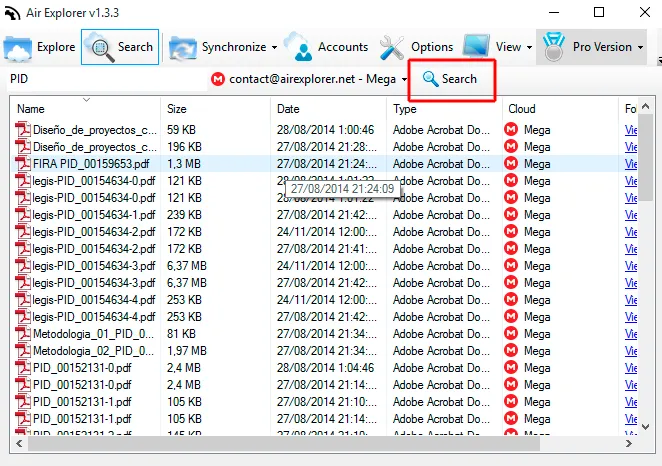The image size is (662, 466).
Task: Open the Explore view
Action: (39, 47)
